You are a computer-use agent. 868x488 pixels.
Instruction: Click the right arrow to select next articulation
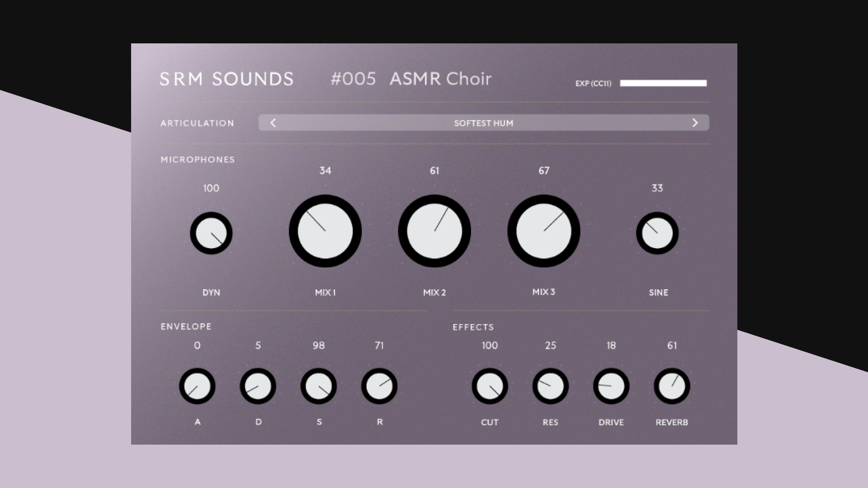tap(695, 122)
